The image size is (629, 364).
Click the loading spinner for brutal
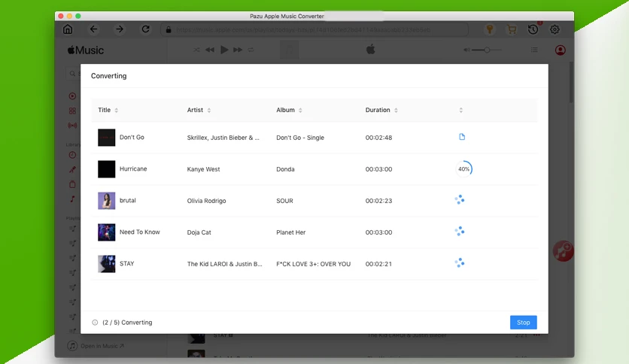[460, 199]
